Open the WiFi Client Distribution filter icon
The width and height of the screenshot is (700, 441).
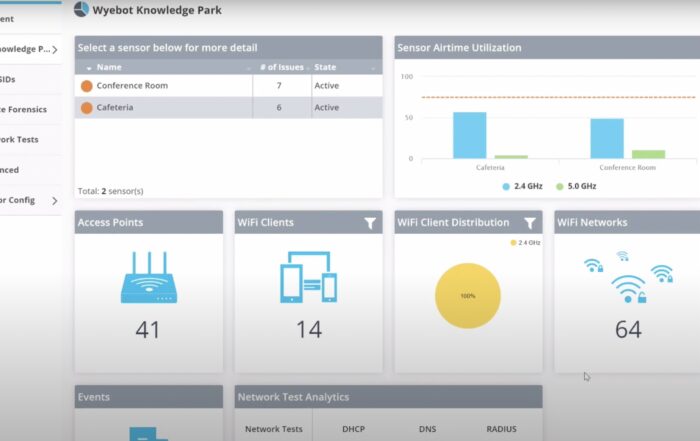529,223
